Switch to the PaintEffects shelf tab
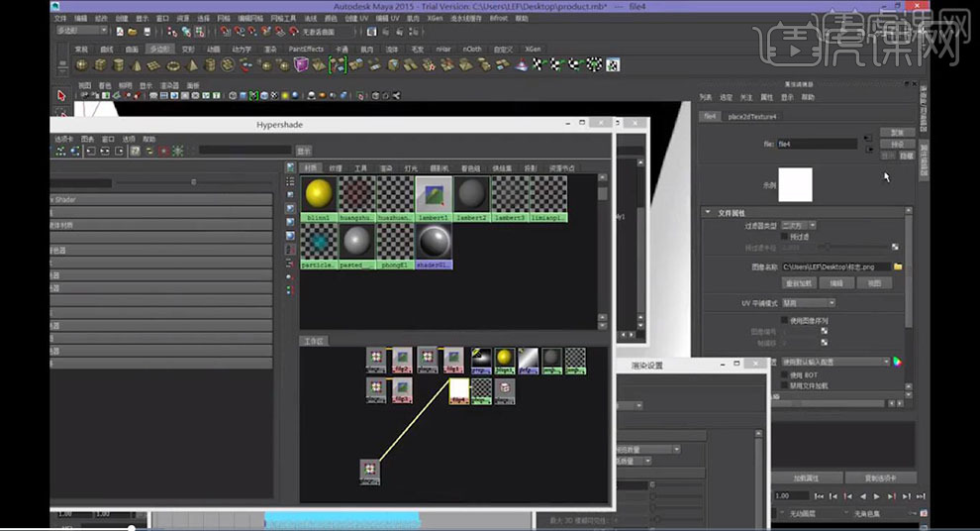980x531 pixels. click(306, 49)
